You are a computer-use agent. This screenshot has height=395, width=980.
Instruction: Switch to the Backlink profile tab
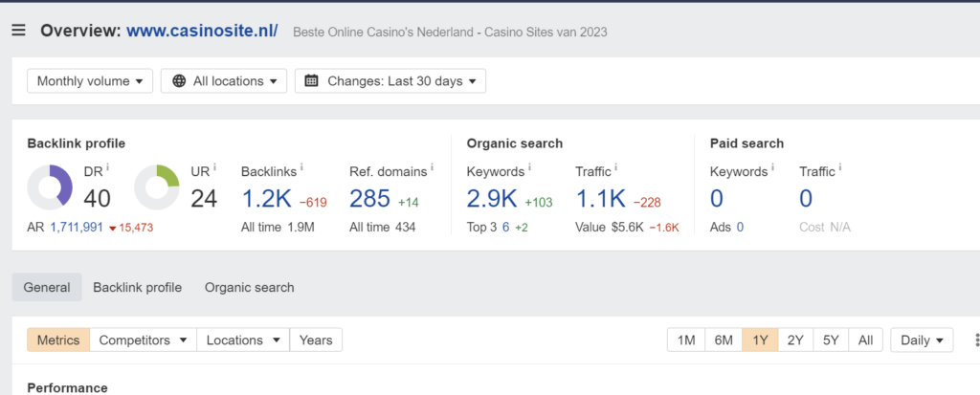(137, 287)
